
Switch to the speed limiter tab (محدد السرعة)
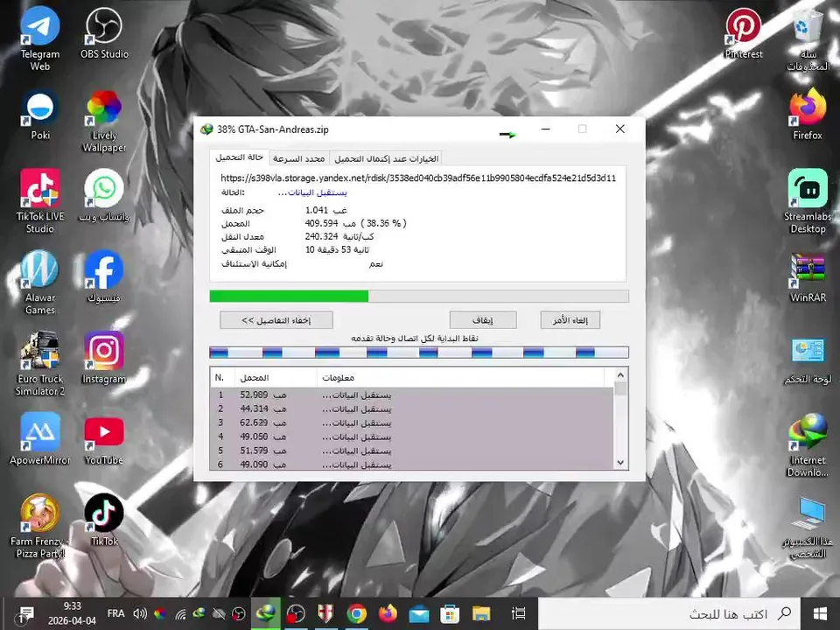point(298,158)
